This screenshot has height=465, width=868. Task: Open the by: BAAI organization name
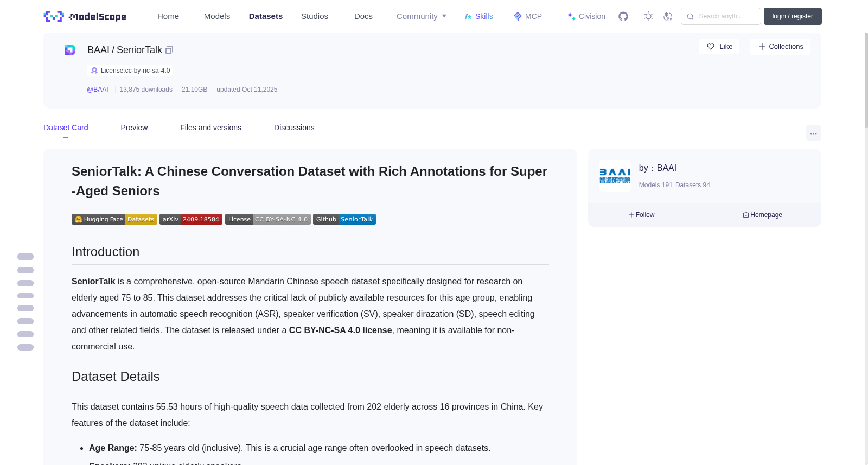[x=658, y=168]
